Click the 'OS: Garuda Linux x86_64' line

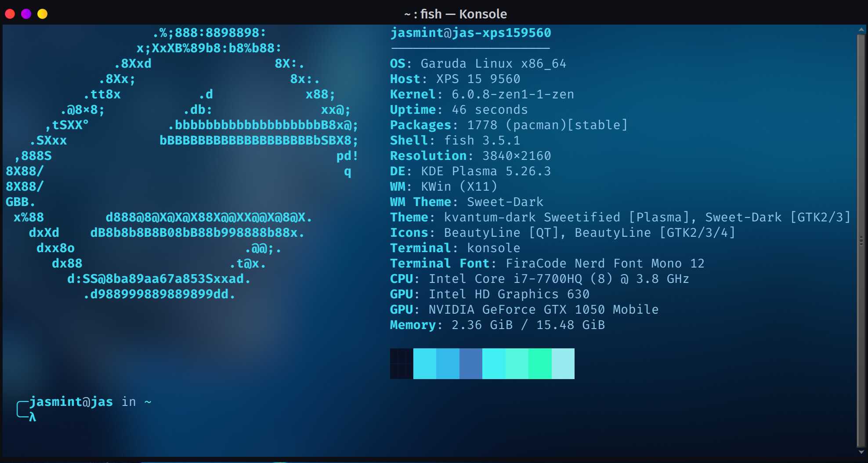tap(478, 64)
